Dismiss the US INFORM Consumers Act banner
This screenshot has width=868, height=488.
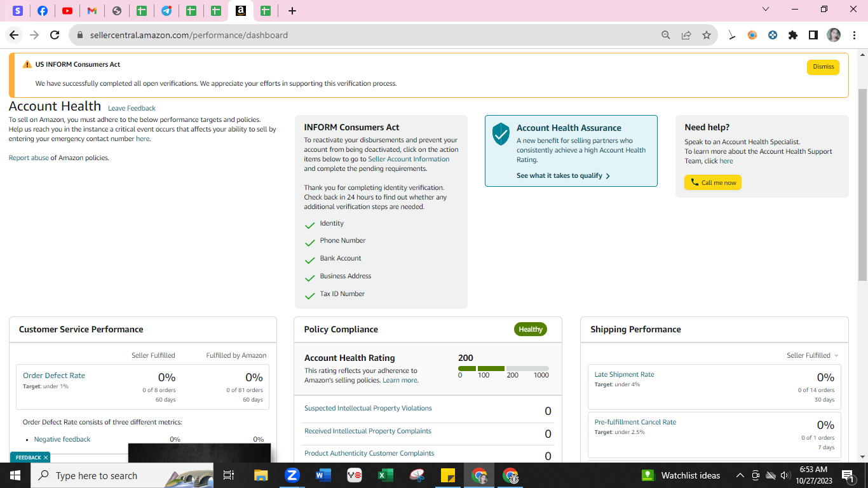point(823,67)
